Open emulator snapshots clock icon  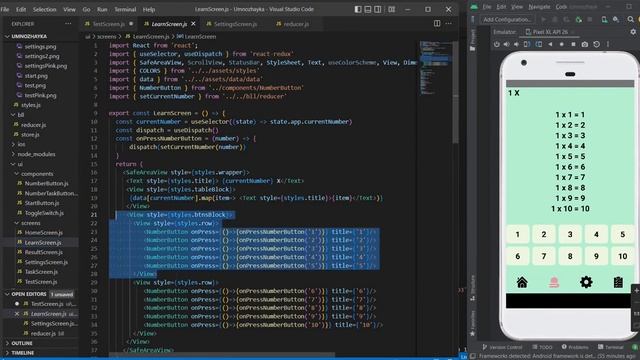click(x=596, y=44)
